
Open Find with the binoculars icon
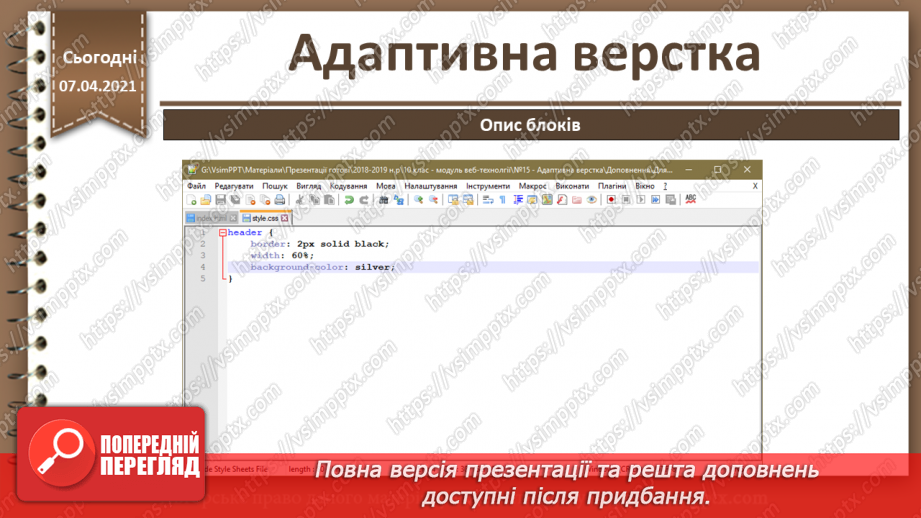pyautogui.click(x=384, y=200)
